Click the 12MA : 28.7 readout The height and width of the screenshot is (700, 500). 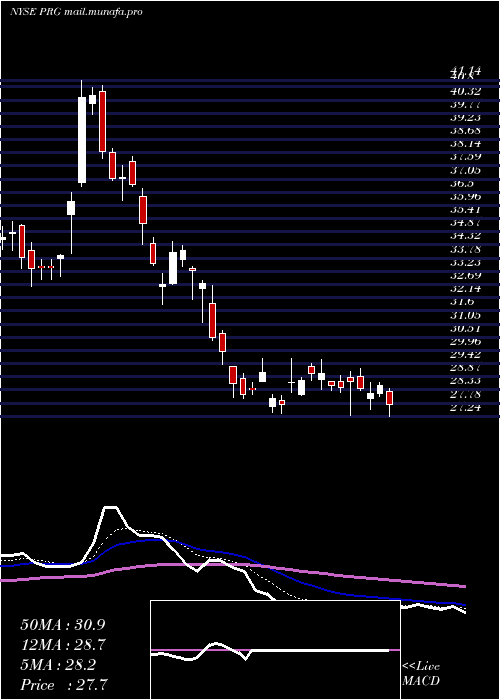(63, 645)
